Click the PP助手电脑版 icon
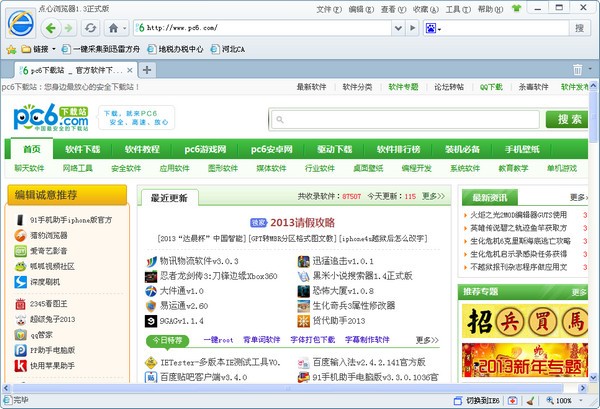This screenshot has width=600, height=409. point(20,350)
